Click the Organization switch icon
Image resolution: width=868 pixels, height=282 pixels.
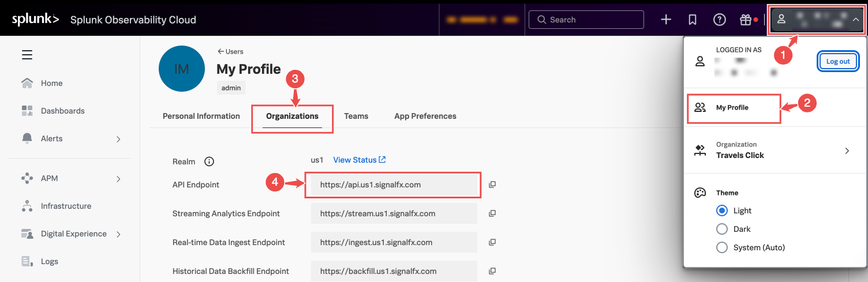tap(700, 151)
